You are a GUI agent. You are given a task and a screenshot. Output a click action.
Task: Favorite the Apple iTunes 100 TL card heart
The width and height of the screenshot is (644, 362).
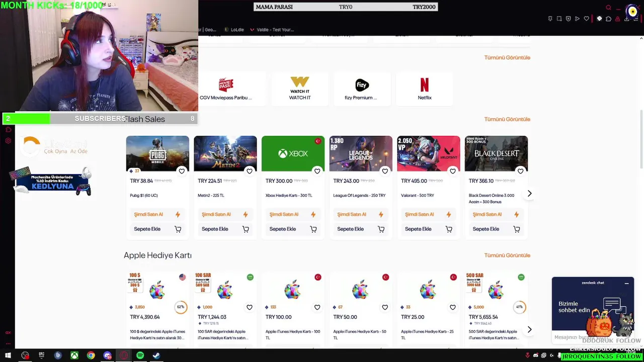tap(317, 307)
